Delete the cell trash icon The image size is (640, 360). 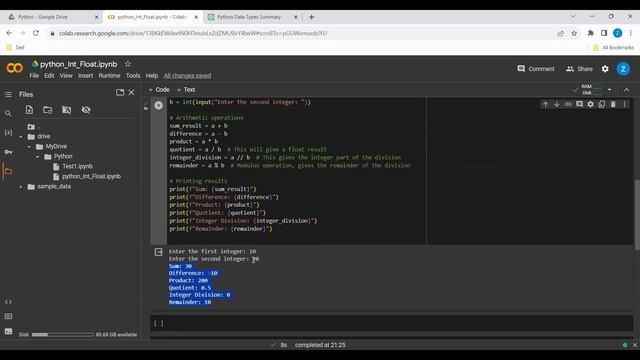613,104
